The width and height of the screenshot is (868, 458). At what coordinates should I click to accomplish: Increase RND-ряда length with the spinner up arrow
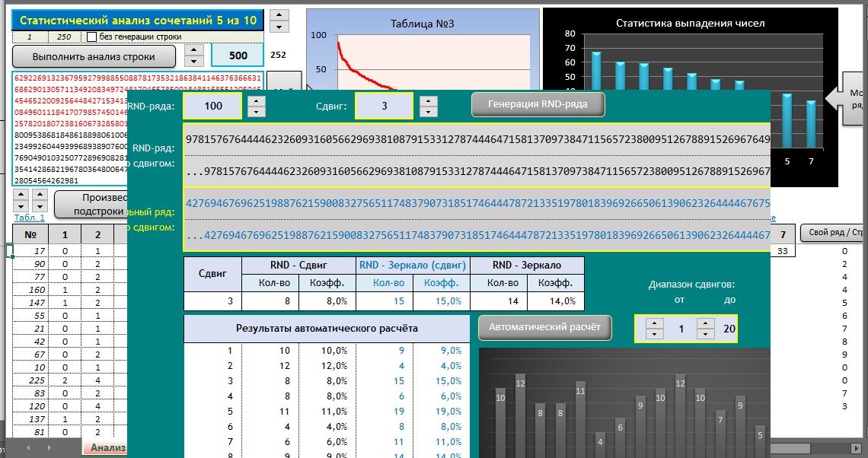[257, 101]
